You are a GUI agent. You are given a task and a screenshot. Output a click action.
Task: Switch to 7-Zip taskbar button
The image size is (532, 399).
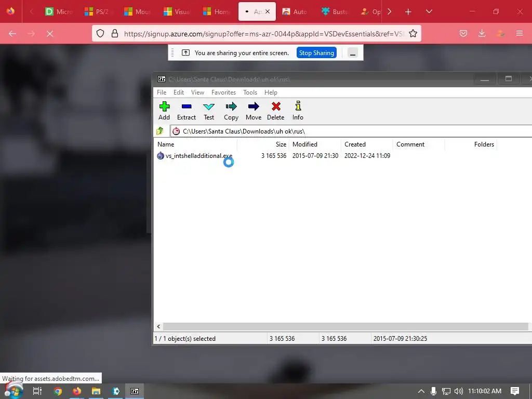(135, 391)
